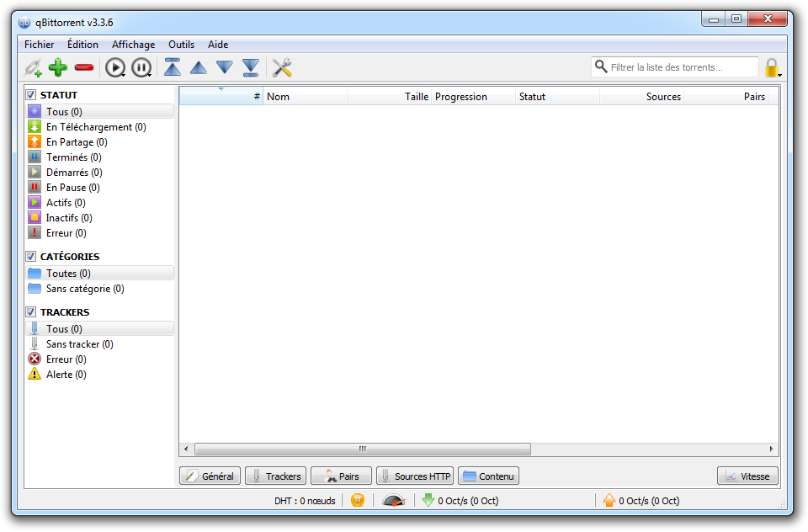Open the Outils menu

point(181,44)
